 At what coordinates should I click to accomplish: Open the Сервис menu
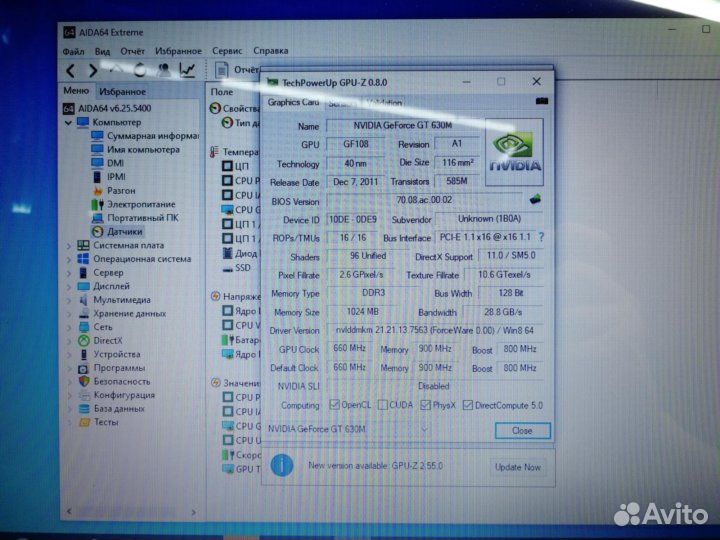click(227, 51)
